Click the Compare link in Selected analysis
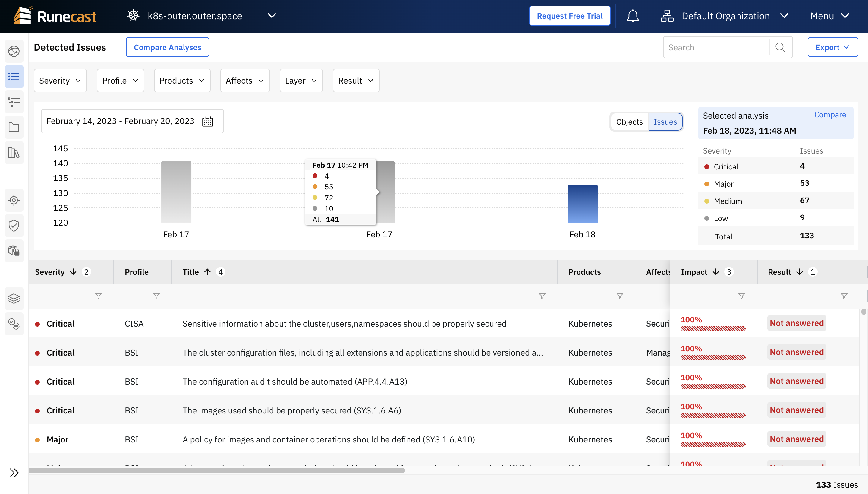Viewport: 868px width, 494px height. (830, 115)
